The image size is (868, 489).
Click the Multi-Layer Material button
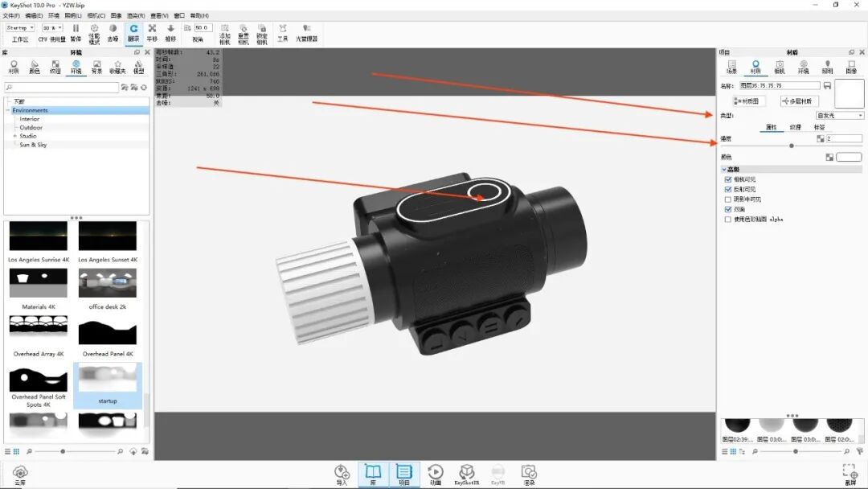[800, 101]
